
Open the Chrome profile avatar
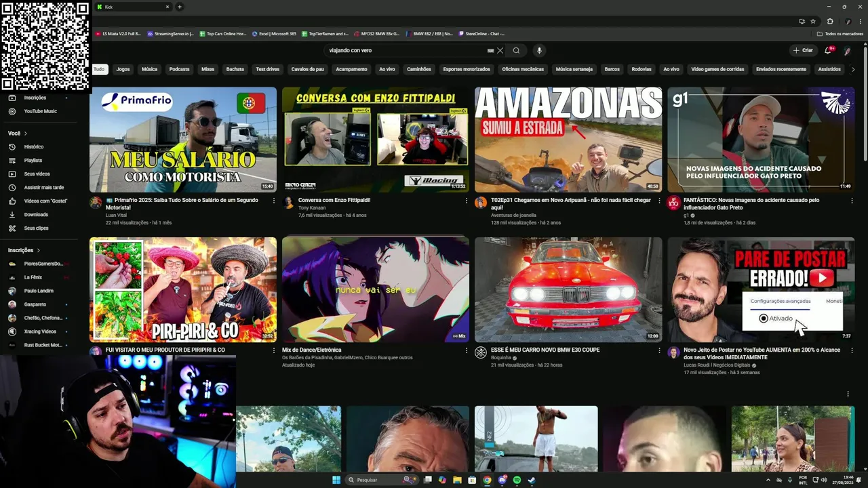[x=848, y=22]
